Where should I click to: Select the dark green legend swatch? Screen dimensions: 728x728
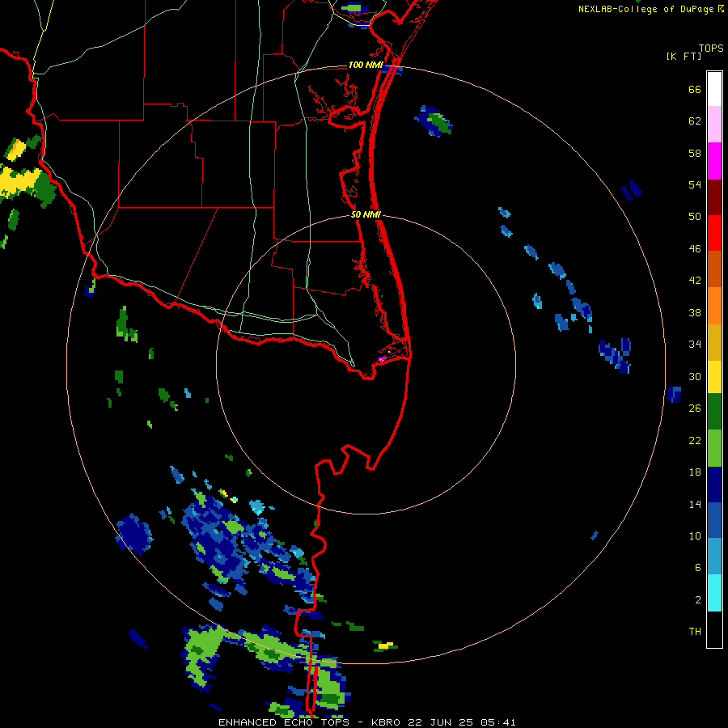point(714,412)
